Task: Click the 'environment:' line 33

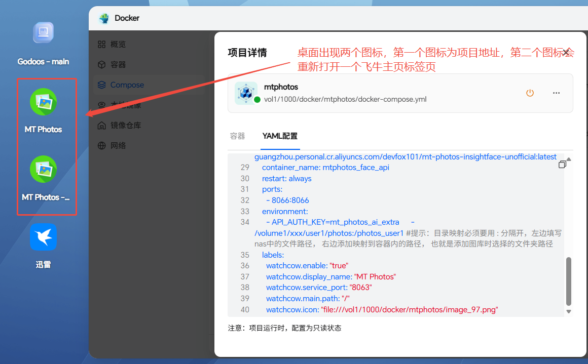Action: click(285, 211)
